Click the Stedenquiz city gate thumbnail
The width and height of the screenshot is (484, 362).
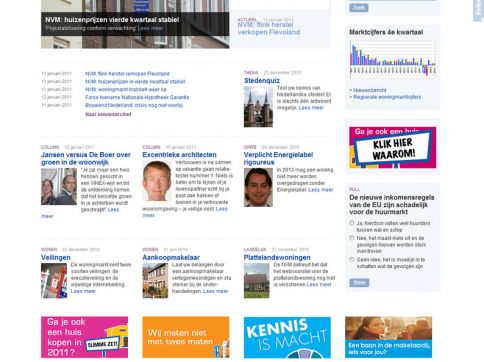pyautogui.click(x=258, y=106)
